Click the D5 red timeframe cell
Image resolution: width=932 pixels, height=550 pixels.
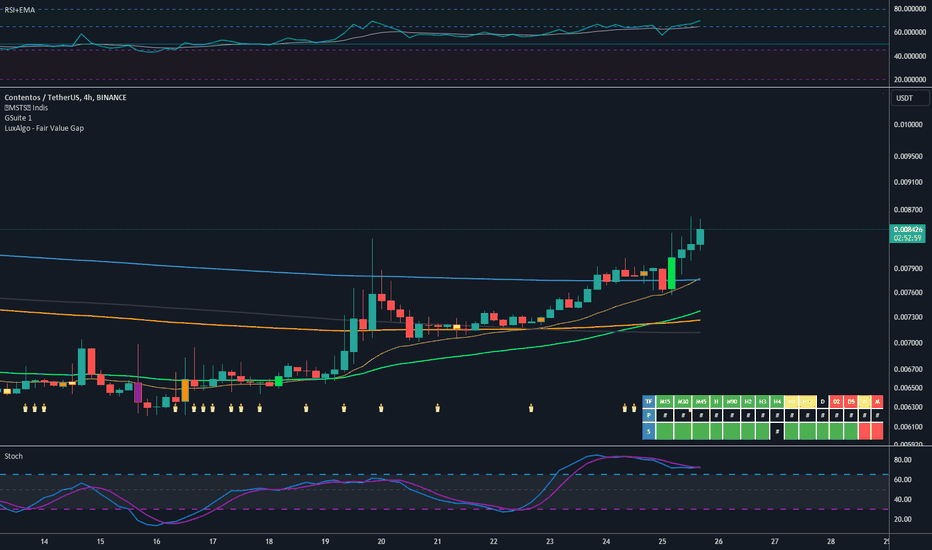851,401
